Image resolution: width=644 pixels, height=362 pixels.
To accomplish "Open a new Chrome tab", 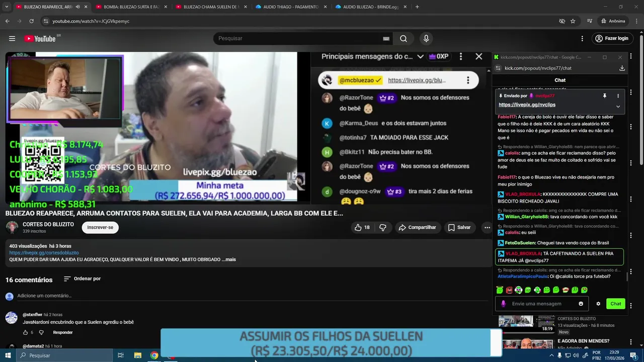I will pos(417,7).
